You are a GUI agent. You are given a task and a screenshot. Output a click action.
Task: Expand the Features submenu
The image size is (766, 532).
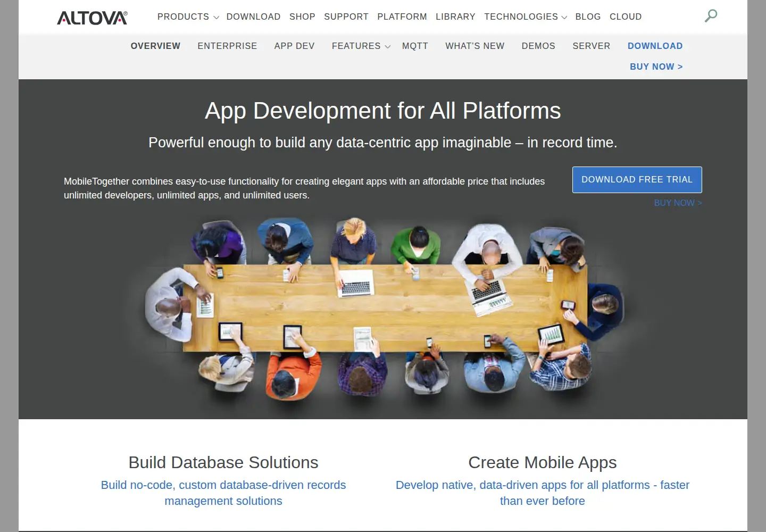361,46
